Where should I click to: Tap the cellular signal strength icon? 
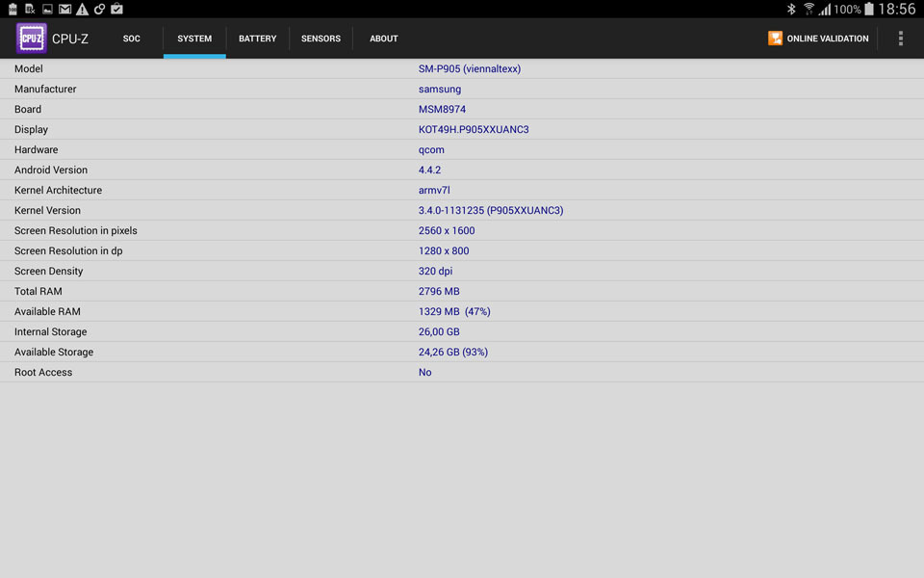[825, 9]
